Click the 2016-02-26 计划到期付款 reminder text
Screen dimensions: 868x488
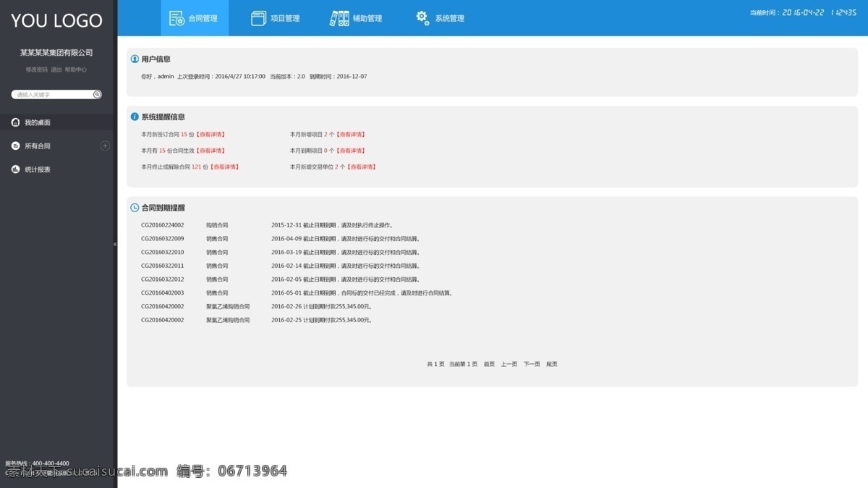click(322, 306)
